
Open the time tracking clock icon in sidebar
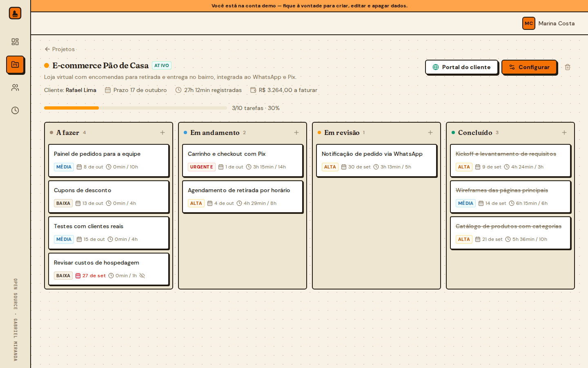(15, 110)
